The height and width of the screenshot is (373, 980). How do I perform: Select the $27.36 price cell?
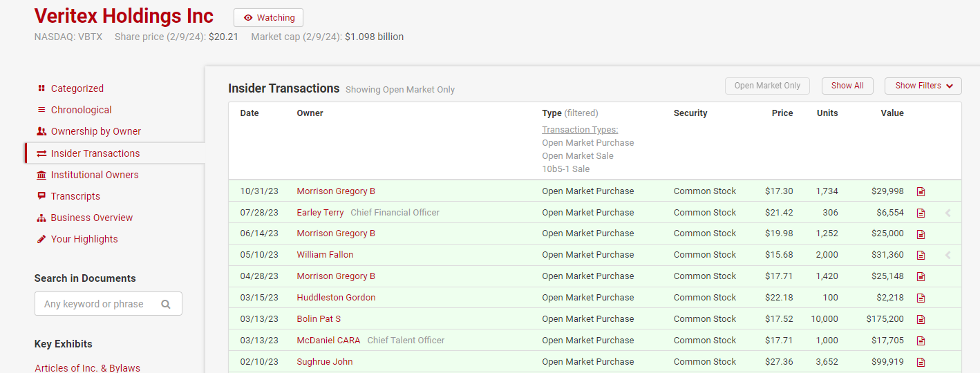pyautogui.click(x=779, y=362)
